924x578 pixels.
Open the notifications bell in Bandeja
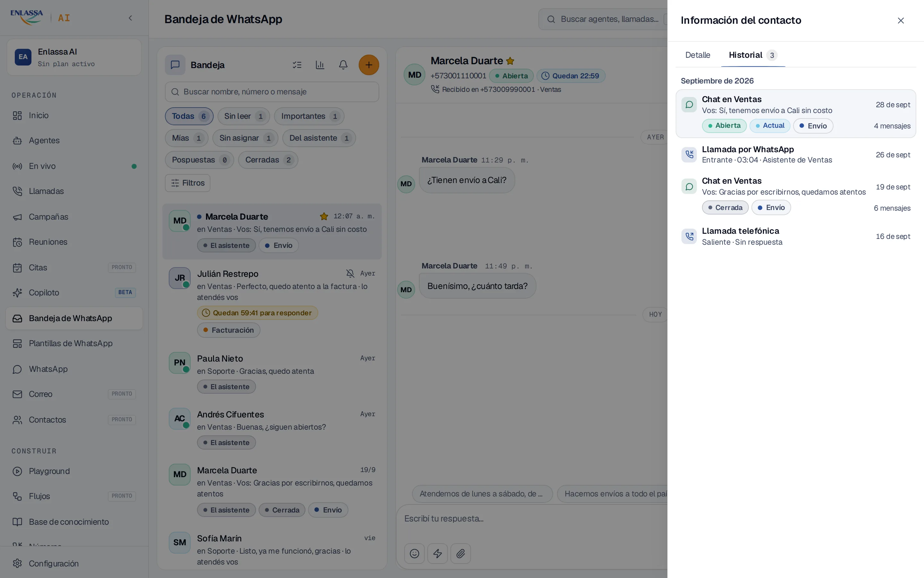[x=343, y=65]
